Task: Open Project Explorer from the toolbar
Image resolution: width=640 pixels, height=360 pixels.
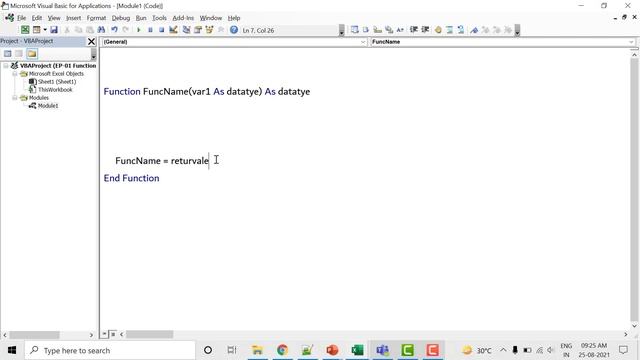Action: (186, 30)
